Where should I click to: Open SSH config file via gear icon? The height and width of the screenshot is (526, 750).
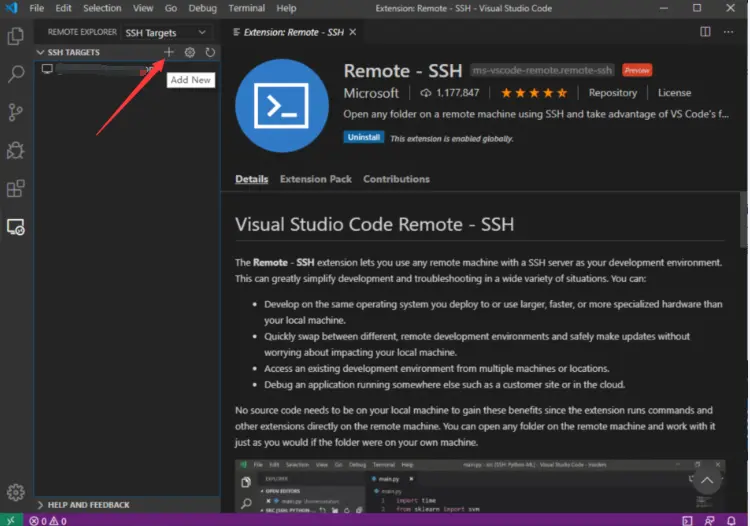190,52
